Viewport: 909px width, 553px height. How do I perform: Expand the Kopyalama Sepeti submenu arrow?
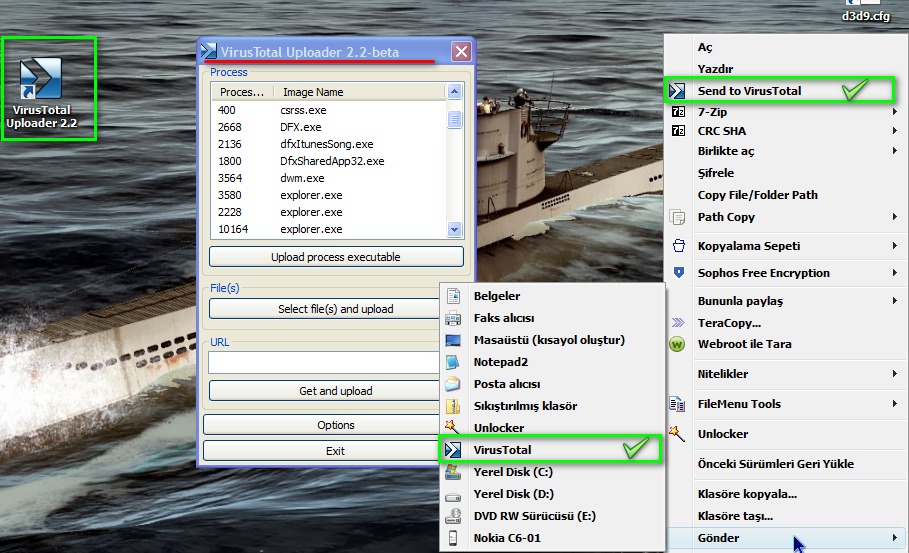tap(895, 246)
